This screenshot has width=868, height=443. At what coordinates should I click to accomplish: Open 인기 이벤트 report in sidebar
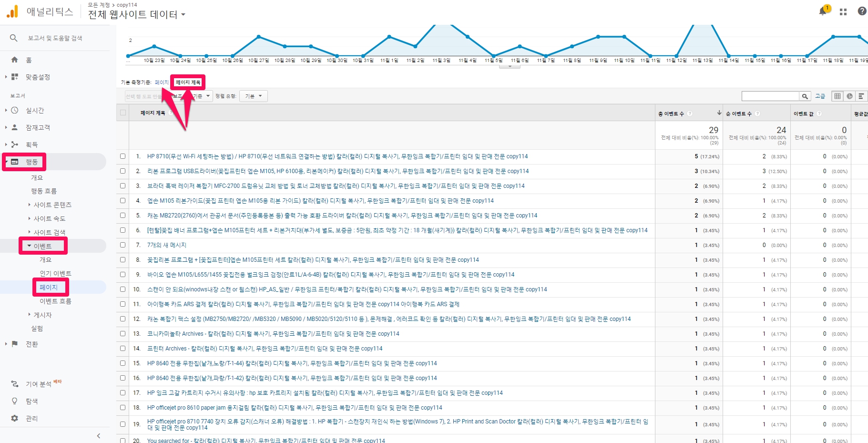click(x=55, y=273)
